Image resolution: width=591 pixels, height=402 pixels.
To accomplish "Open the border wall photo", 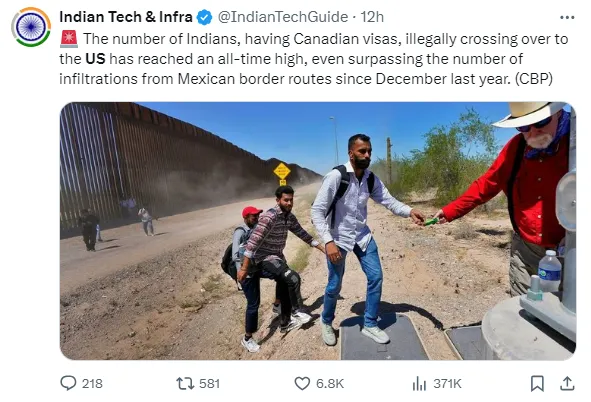I will pos(318,231).
